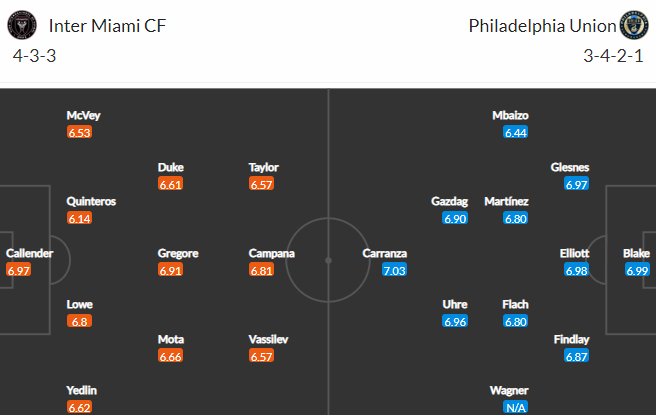Select Carranza's 7.03 rating badge
656x415 pixels.
click(x=394, y=270)
